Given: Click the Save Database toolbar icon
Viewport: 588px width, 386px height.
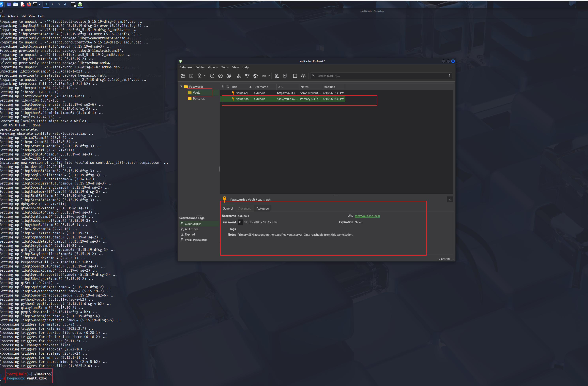Looking at the screenshot, I should coord(191,76).
